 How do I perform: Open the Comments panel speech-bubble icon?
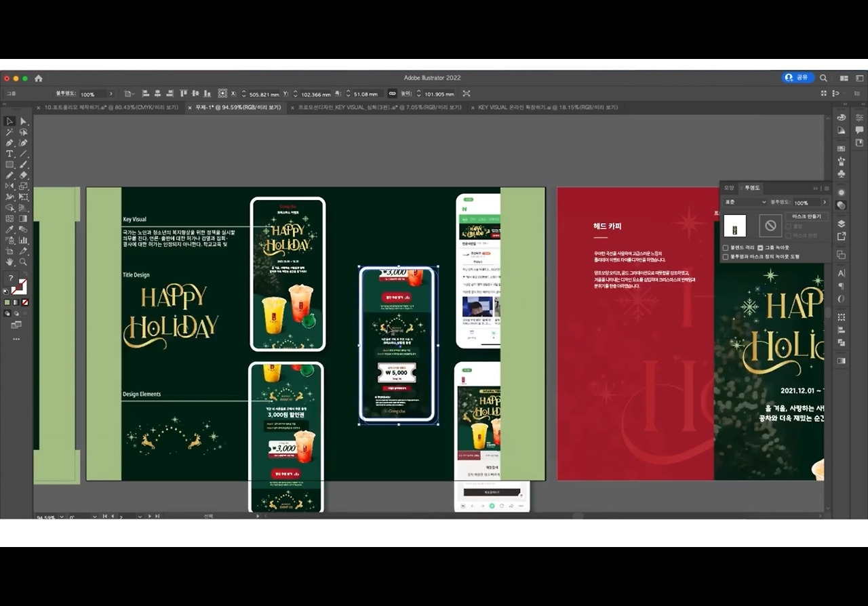(x=860, y=129)
